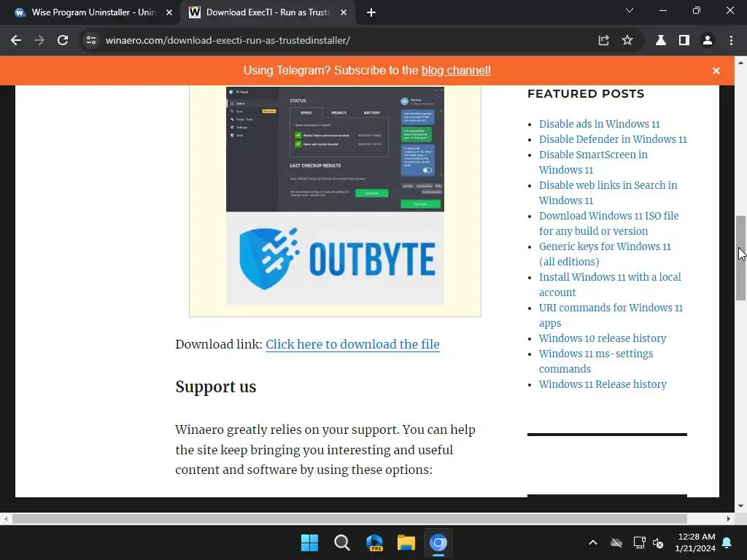
Task: Open the notifications bell
Action: [727, 542]
